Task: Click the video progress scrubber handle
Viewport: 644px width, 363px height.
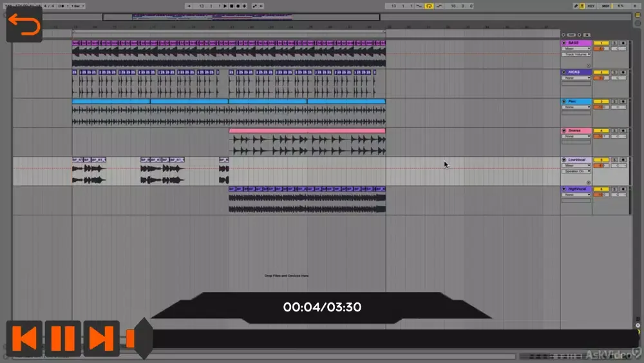Action: (144, 338)
